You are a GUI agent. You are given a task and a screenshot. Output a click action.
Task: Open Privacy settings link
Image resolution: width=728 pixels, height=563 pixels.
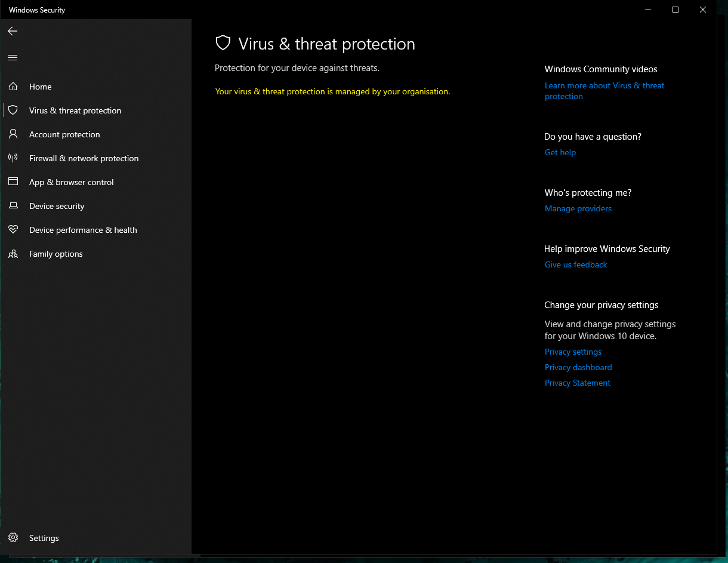pyautogui.click(x=573, y=352)
